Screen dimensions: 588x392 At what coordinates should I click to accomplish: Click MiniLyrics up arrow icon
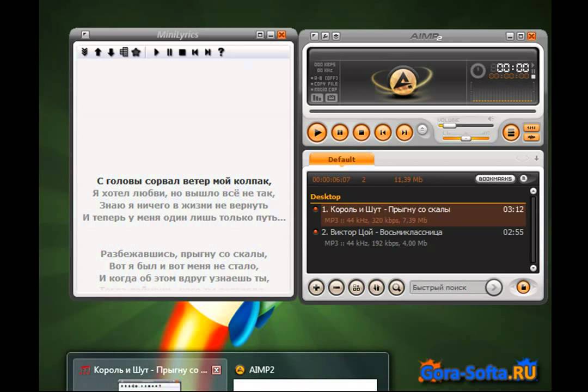coord(98,52)
